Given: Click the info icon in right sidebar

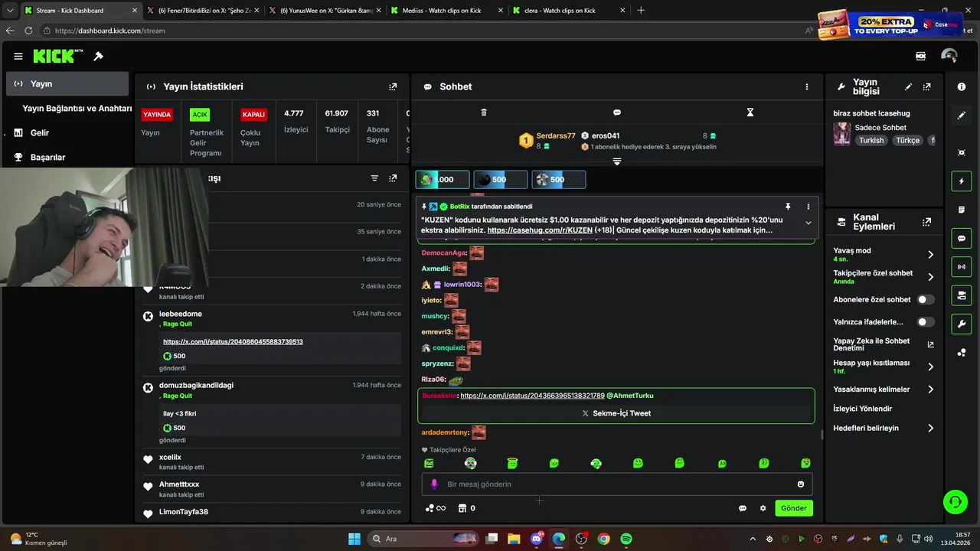Looking at the screenshot, I should (962, 87).
